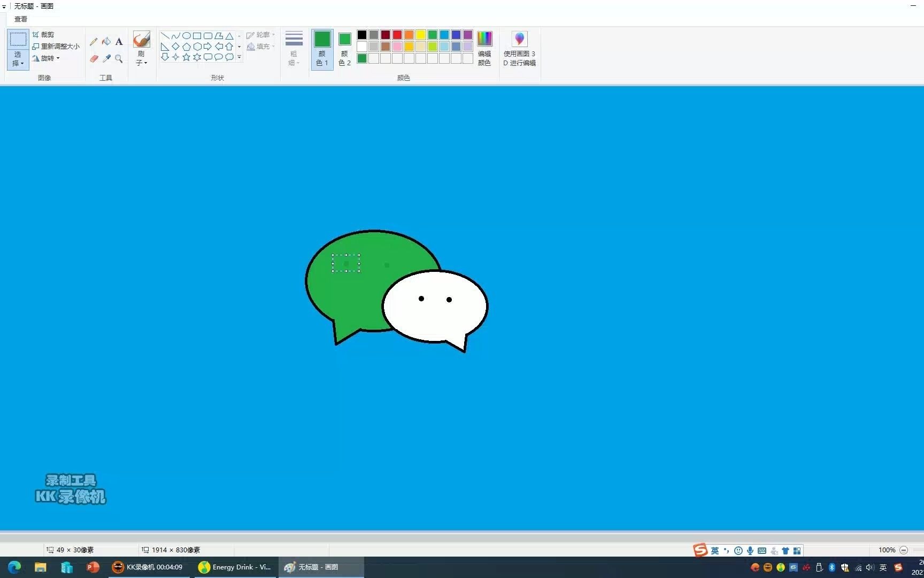Click the taskbar volume icon
Image resolution: width=924 pixels, height=578 pixels.
871,567
